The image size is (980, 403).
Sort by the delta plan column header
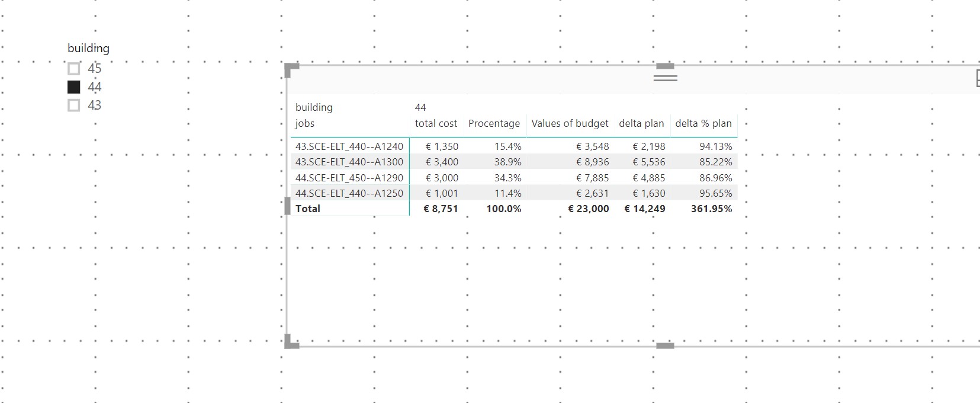(641, 123)
